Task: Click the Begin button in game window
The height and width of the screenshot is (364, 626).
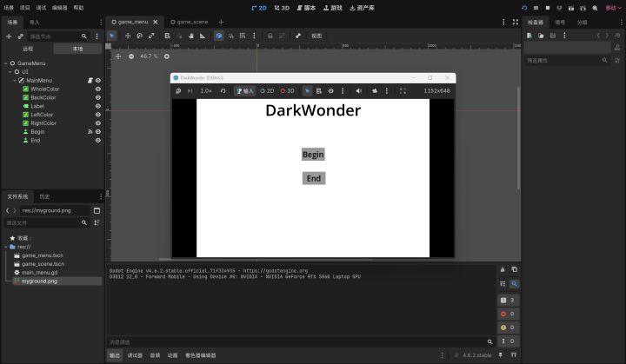Action: pos(313,155)
